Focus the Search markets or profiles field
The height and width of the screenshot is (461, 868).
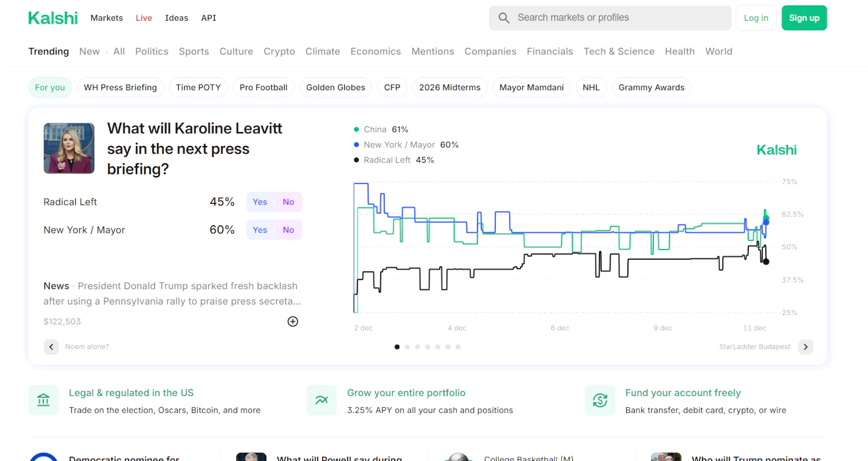(610, 18)
